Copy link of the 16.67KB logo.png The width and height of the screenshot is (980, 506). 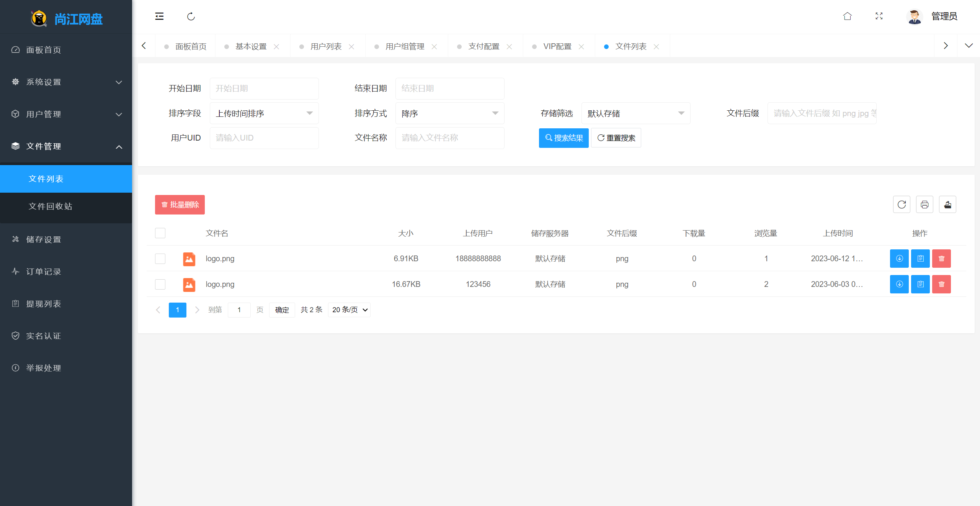coord(920,284)
